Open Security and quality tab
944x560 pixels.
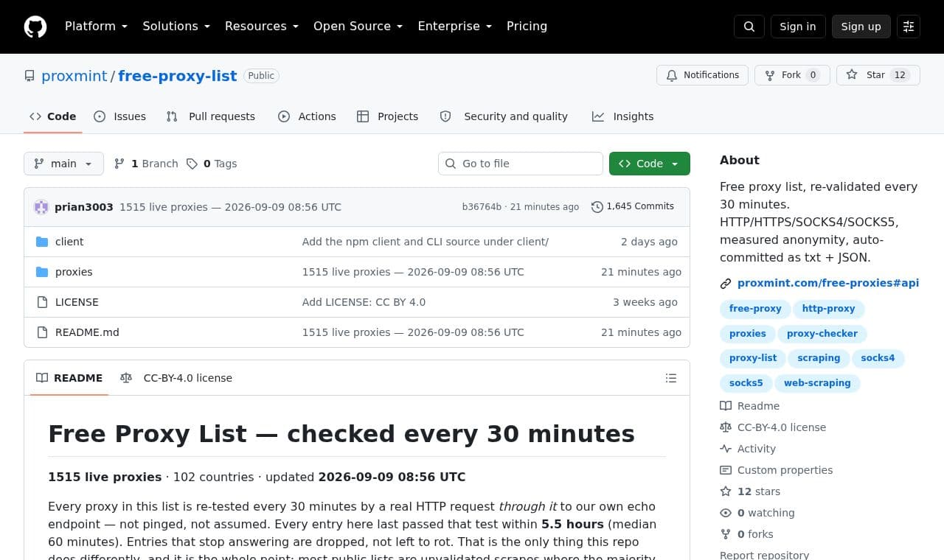coord(504,116)
